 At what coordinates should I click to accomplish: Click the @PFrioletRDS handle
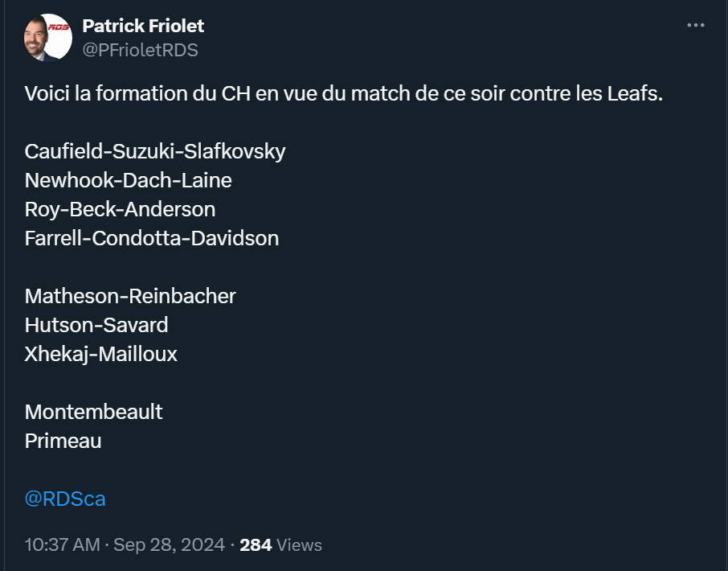click(x=140, y=50)
